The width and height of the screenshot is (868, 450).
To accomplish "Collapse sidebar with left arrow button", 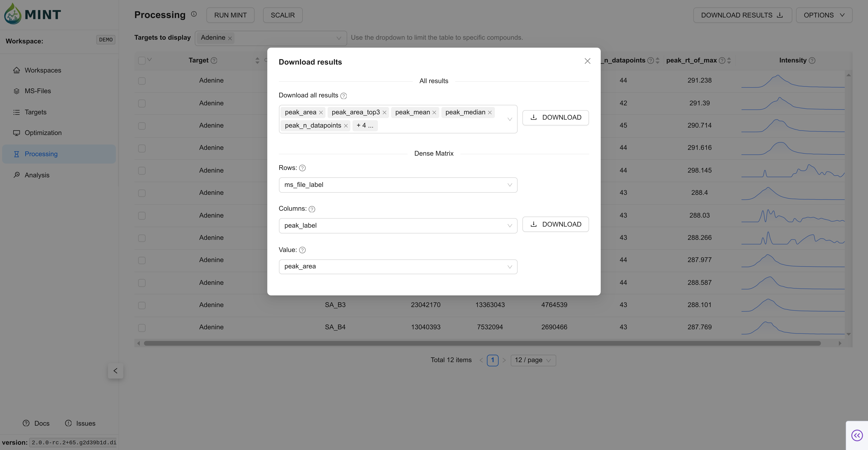I will pos(115,371).
